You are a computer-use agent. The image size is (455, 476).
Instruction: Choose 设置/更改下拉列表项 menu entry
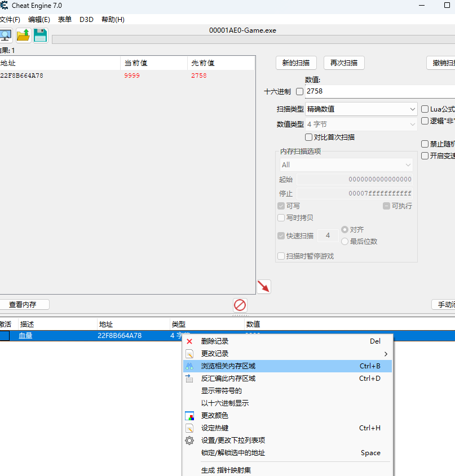click(x=288, y=441)
